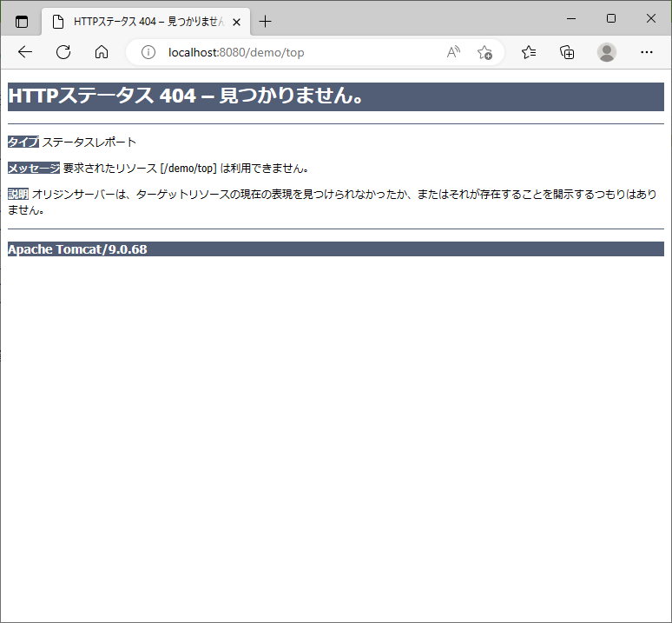Open the user profile avatar
The height and width of the screenshot is (623, 672).
[607, 52]
